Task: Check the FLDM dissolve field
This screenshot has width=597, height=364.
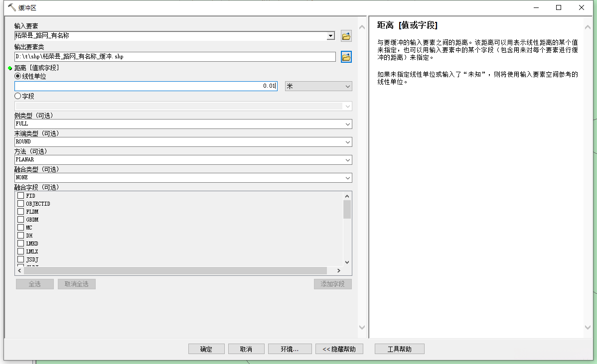Action: 20,212
